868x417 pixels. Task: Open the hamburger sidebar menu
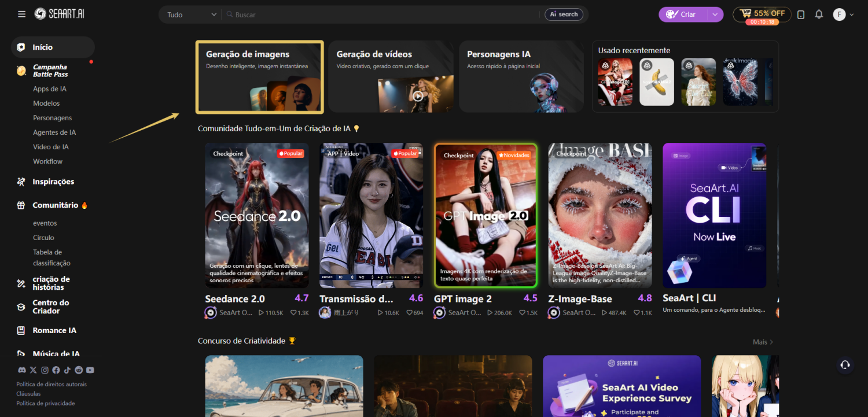21,14
